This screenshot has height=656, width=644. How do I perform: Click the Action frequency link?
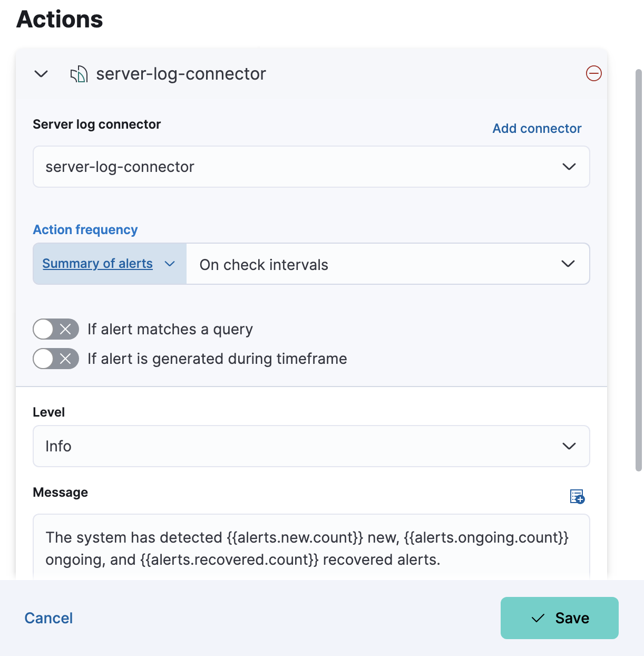(85, 229)
